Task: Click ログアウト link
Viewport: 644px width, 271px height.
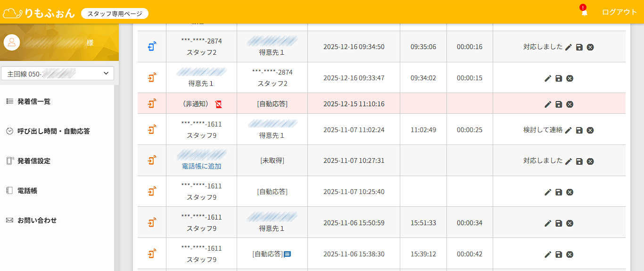Action: click(619, 12)
